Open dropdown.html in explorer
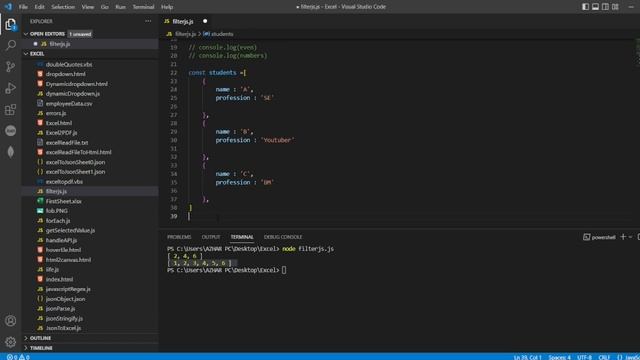 click(65, 74)
